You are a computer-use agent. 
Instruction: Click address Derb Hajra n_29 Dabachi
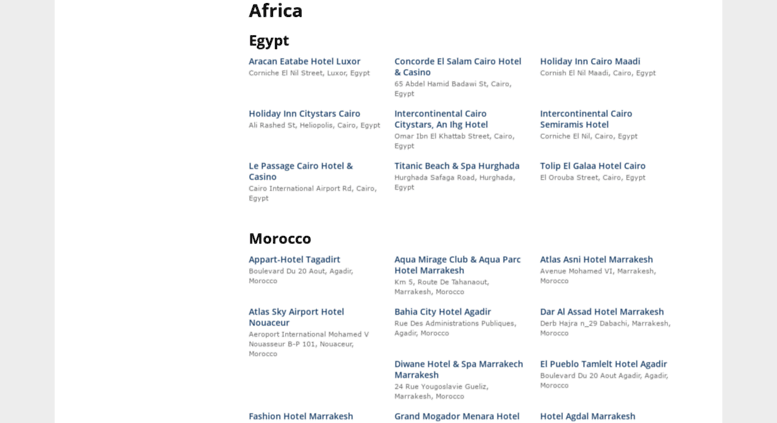click(605, 328)
